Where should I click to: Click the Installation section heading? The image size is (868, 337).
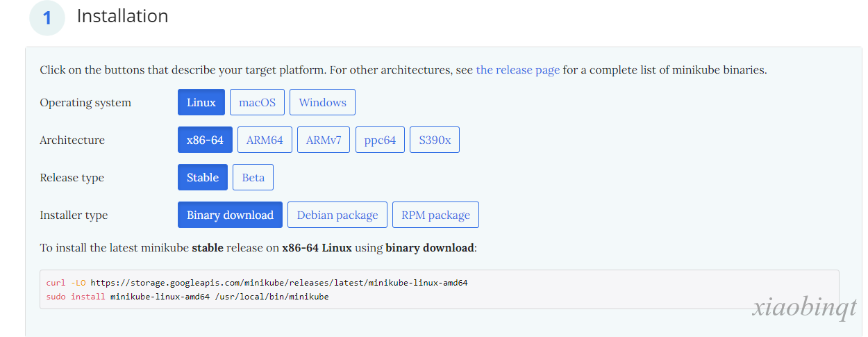[x=122, y=16]
